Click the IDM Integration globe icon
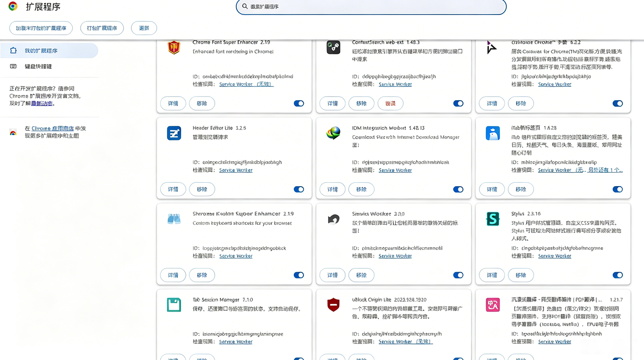644x360 pixels. 333,133
